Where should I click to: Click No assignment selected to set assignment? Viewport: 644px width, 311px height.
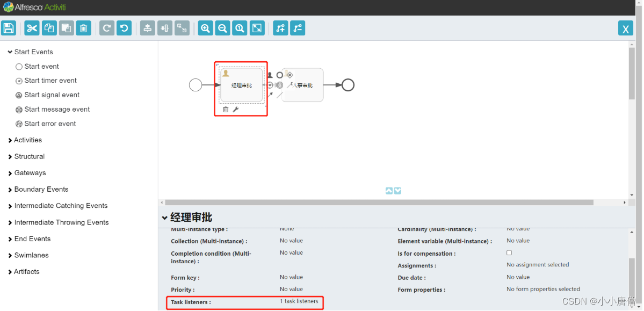pos(538,264)
